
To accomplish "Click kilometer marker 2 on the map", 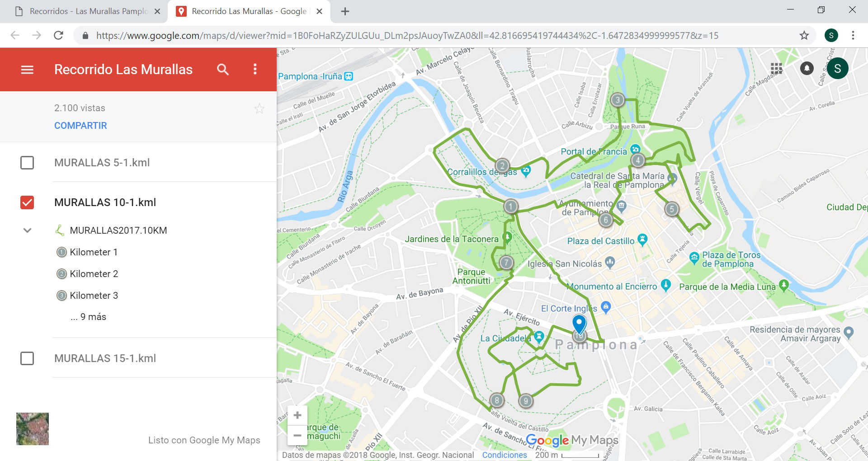I will (502, 165).
